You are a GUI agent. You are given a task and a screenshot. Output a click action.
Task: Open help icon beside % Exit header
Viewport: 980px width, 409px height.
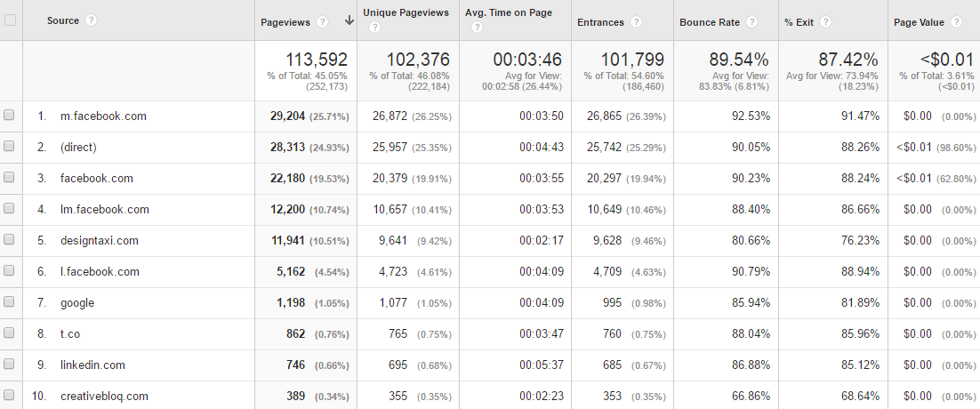825,22
